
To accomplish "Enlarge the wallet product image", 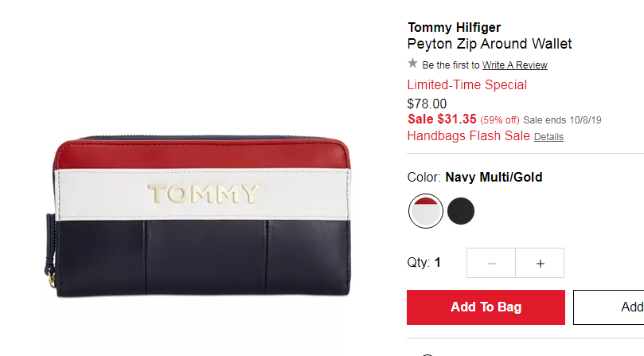I will point(198,216).
